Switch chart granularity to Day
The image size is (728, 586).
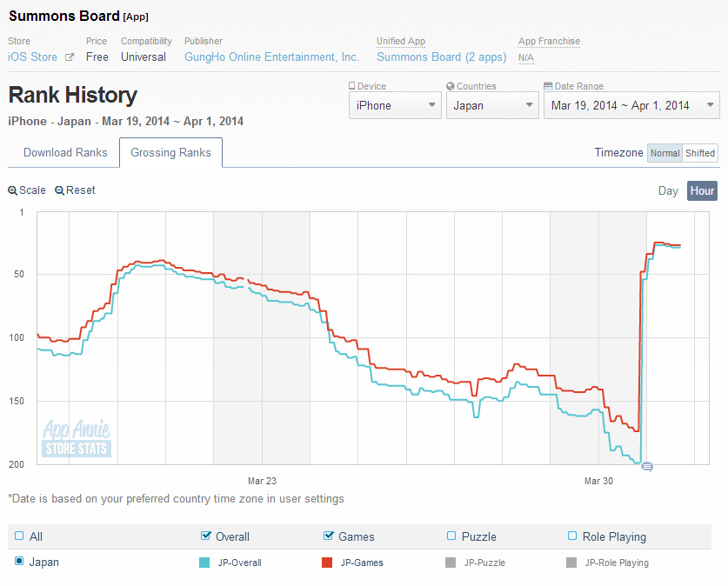[x=668, y=191]
